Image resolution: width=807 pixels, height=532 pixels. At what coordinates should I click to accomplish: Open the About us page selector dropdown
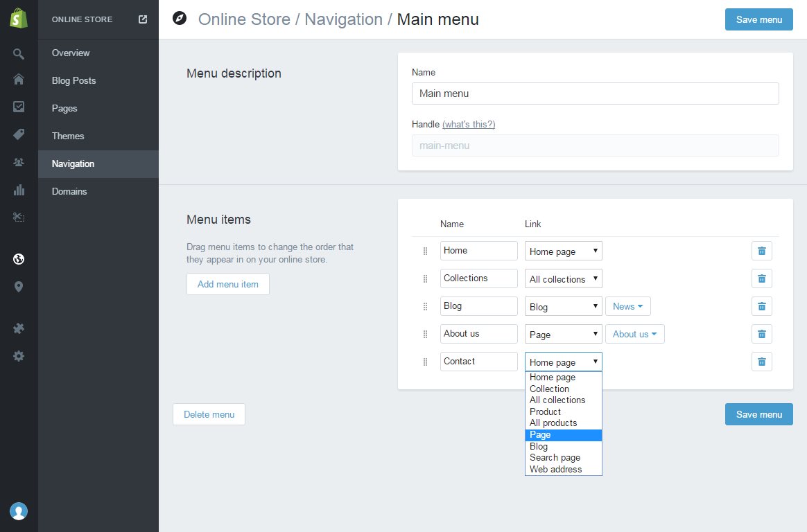click(634, 334)
